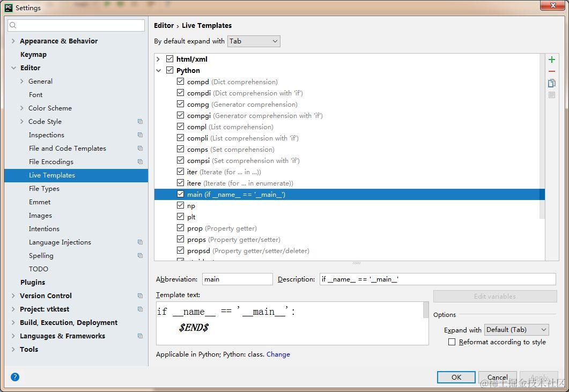This screenshot has height=392, width=569.
Task: Click the PyCharm icon in title bar
Action: tap(9, 8)
